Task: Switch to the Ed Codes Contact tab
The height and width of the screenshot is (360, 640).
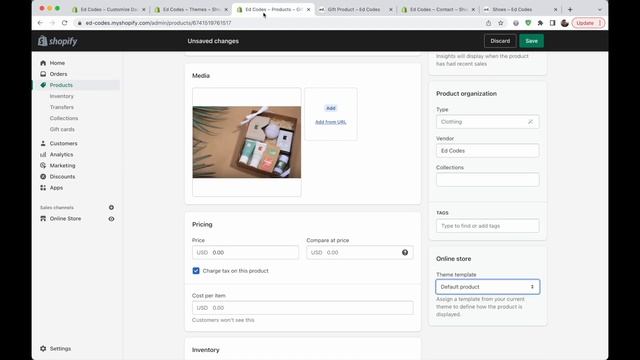Action: point(438,9)
